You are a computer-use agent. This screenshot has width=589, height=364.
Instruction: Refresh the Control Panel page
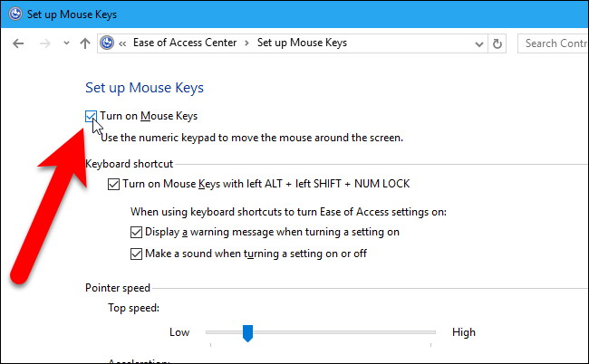497,43
